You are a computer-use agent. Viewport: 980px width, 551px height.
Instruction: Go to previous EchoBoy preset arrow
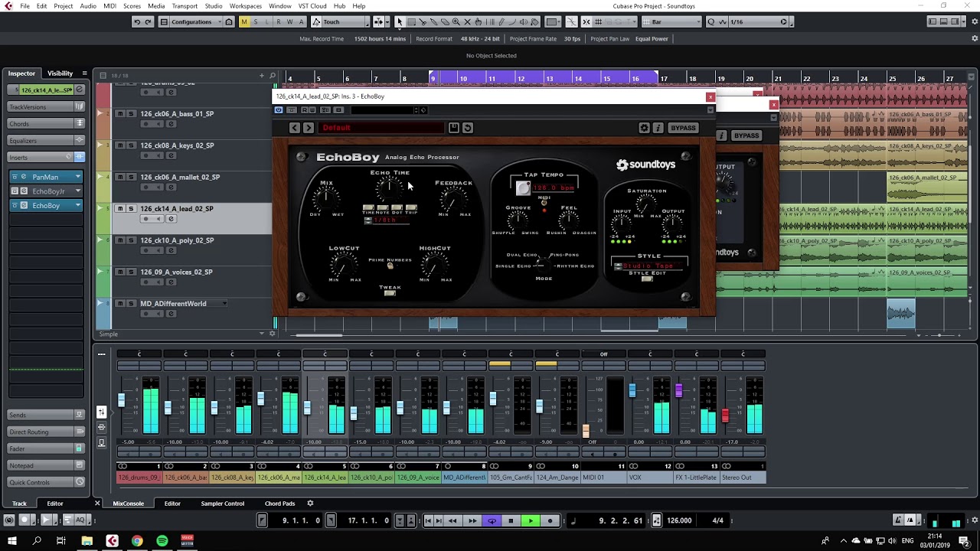(x=295, y=128)
